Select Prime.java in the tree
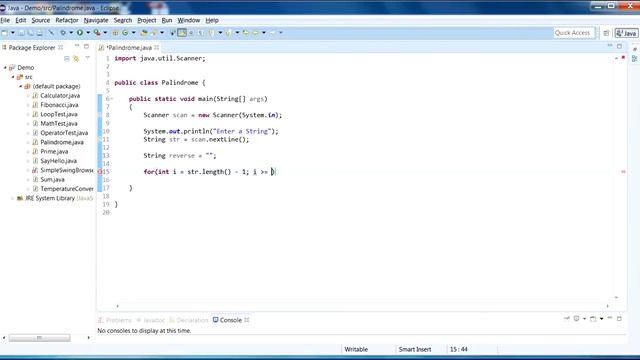Screen dimensions: 640x360 tap(54, 151)
